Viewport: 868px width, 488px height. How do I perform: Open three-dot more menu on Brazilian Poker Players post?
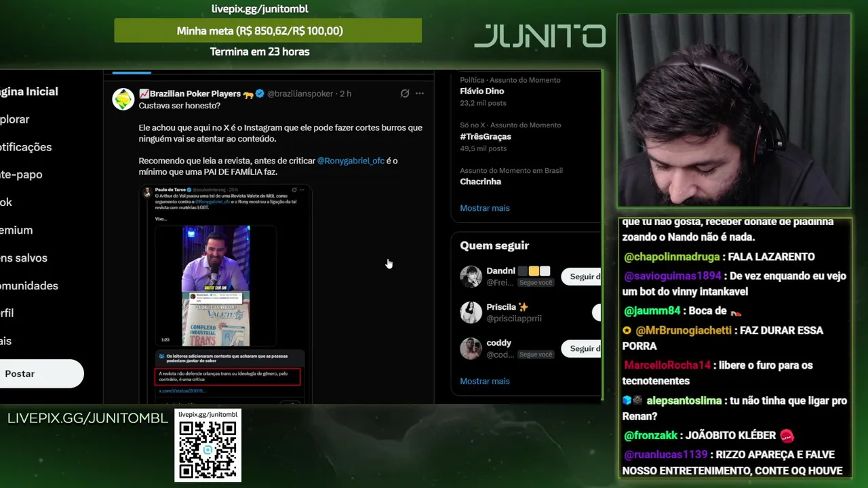tap(420, 94)
